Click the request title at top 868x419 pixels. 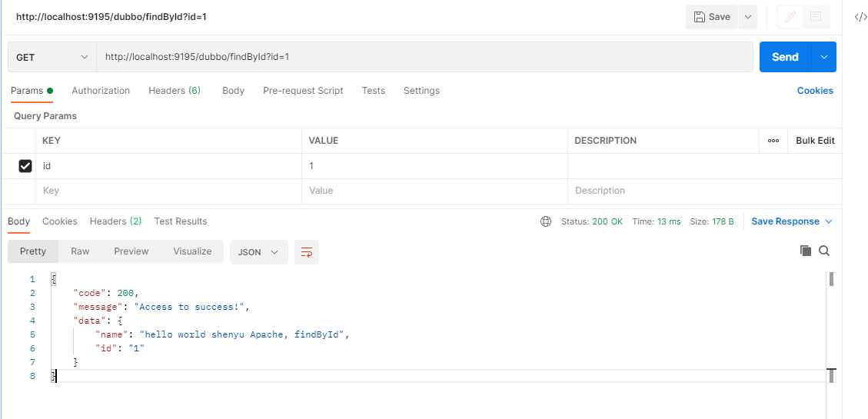coord(111,17)
